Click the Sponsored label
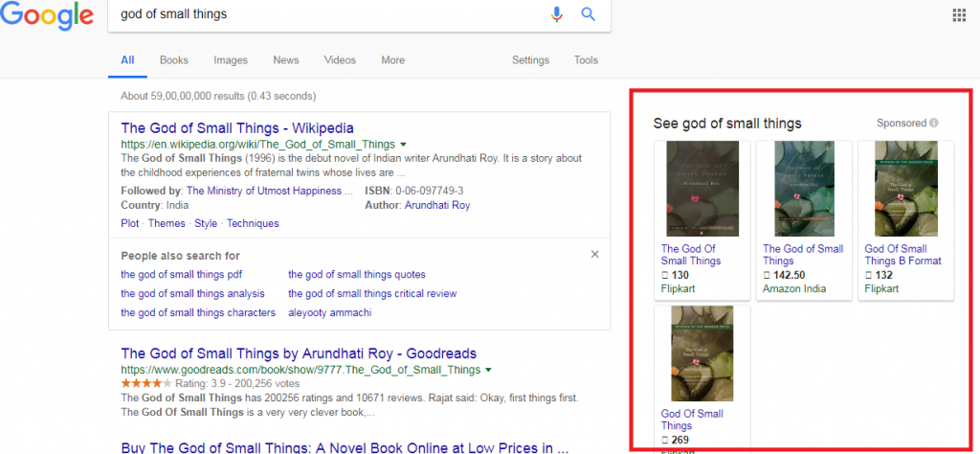 pyautogui.click(x=902, y=124)
